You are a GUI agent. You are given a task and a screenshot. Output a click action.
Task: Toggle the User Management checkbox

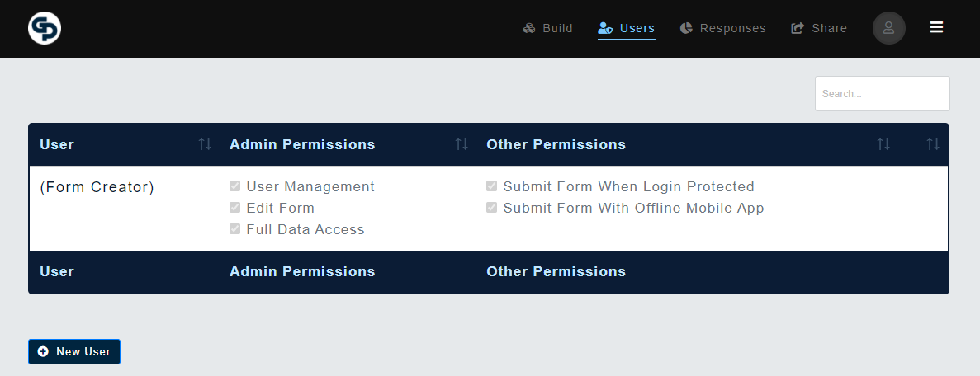point(235,186)
